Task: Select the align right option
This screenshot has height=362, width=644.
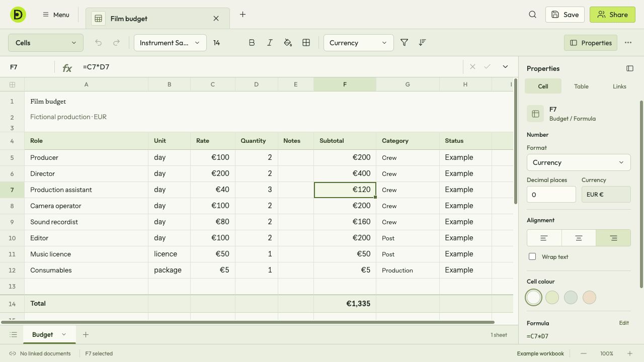Action: (x=613, y=238)
